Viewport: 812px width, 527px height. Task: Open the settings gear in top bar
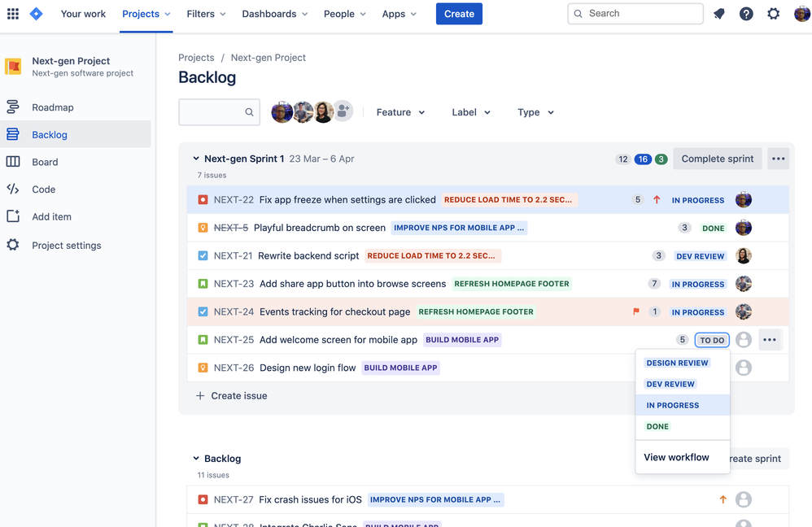[x=773, y=14]
